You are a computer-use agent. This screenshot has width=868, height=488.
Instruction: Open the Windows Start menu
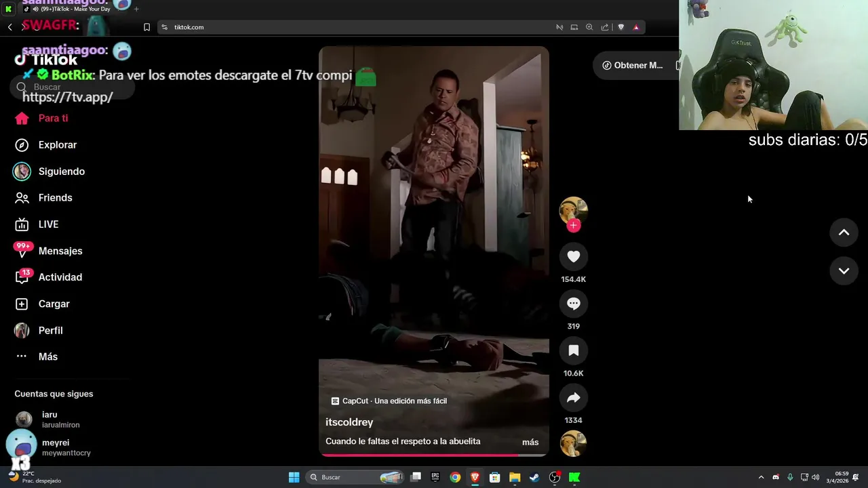(x=294, y=477)
